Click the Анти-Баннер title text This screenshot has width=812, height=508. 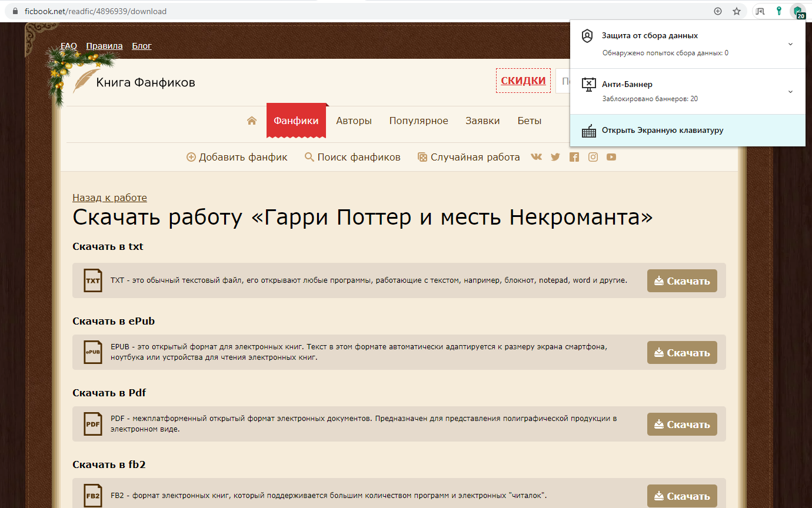pos(627,84)
